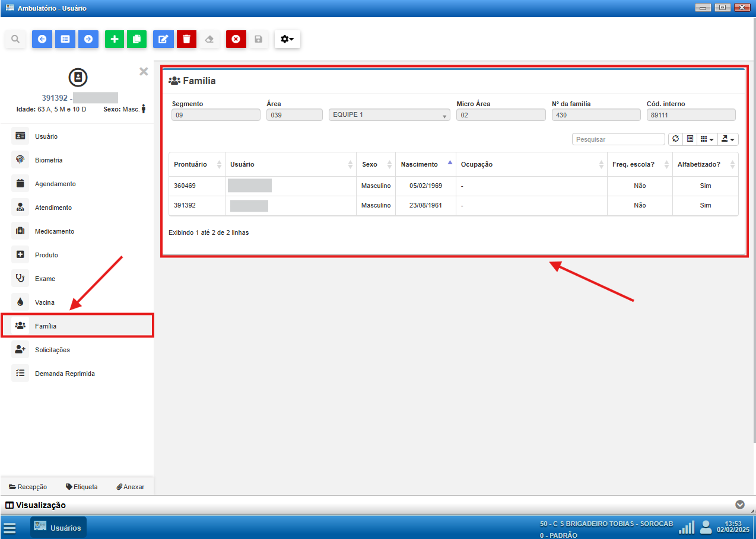Refresh the family table

point(675,139)
